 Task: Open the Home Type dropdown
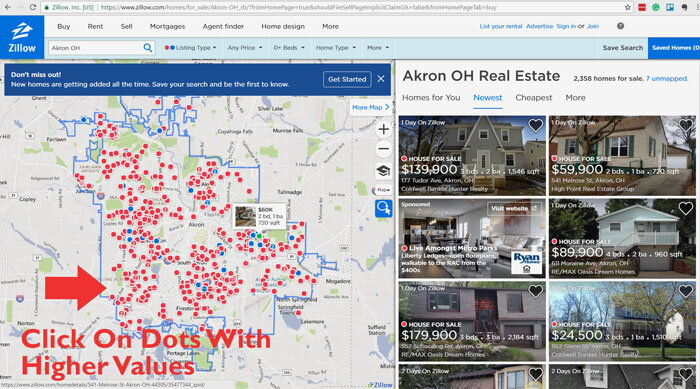336,47
